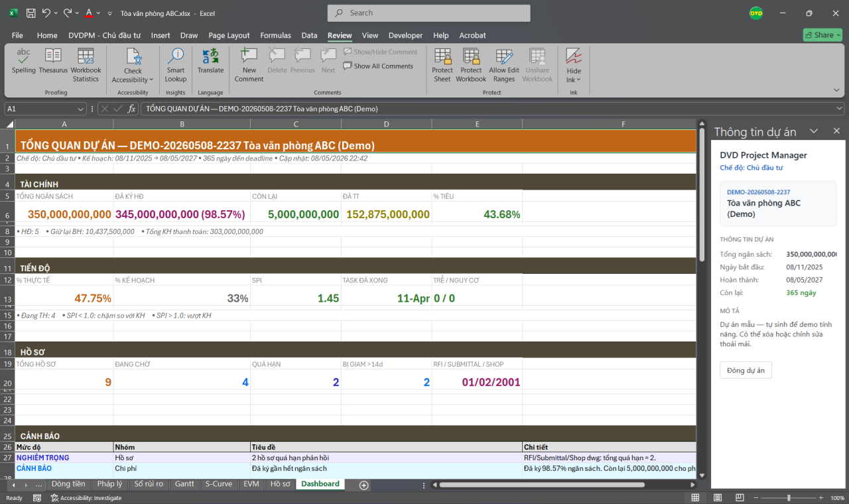
Task: Open DVDPM - Chủ đầu tư tab
Action: pyautogui.click(x=105, y=35)
